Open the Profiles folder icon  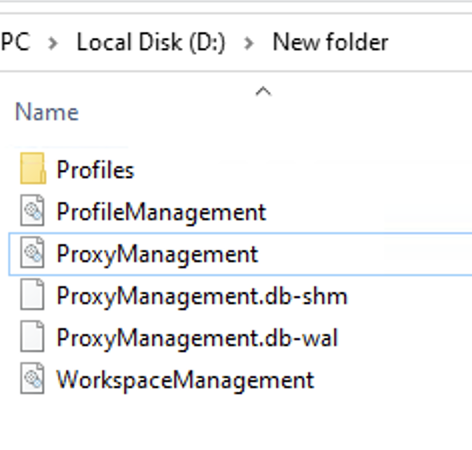33,168
